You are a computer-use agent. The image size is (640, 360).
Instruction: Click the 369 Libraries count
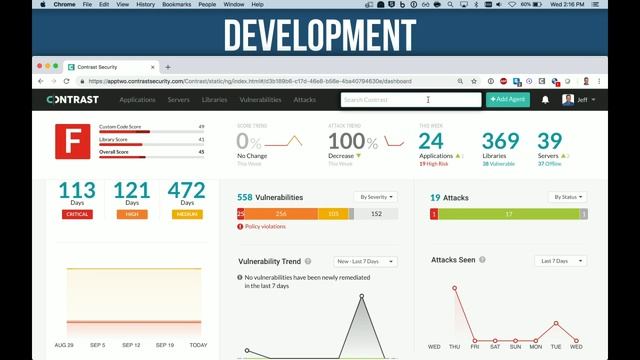[500, 141]
